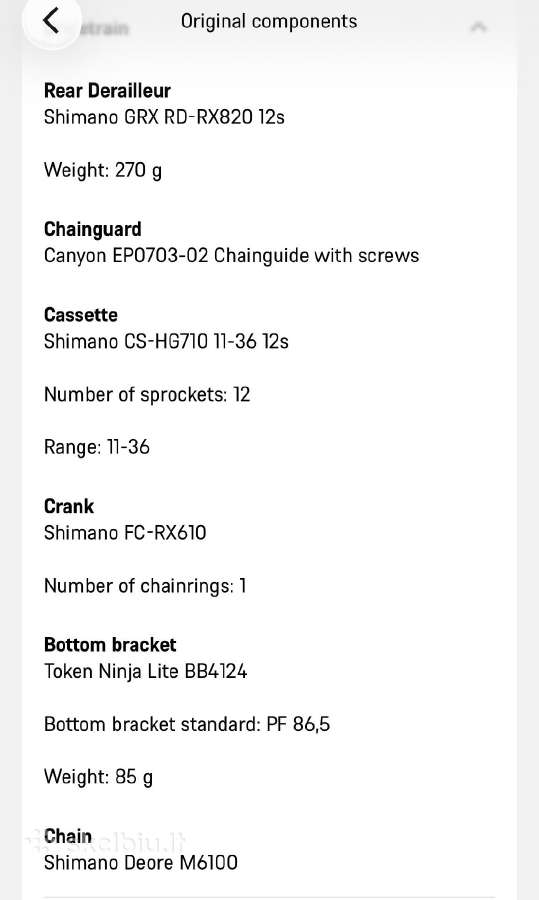Tap the Weight: 85 g line
This screenshot has height=900, width=539.
pyautogui.click(x=98, y=777)
